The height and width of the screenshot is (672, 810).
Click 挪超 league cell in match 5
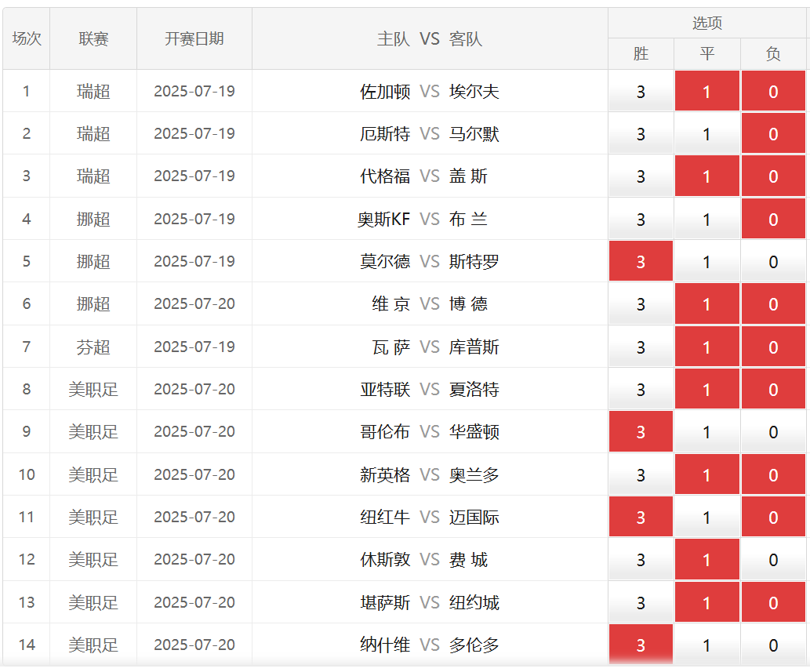[x=93, y=261]
